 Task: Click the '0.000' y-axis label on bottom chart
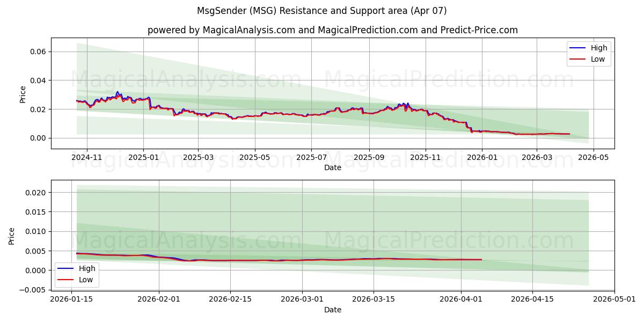[36, 270]
